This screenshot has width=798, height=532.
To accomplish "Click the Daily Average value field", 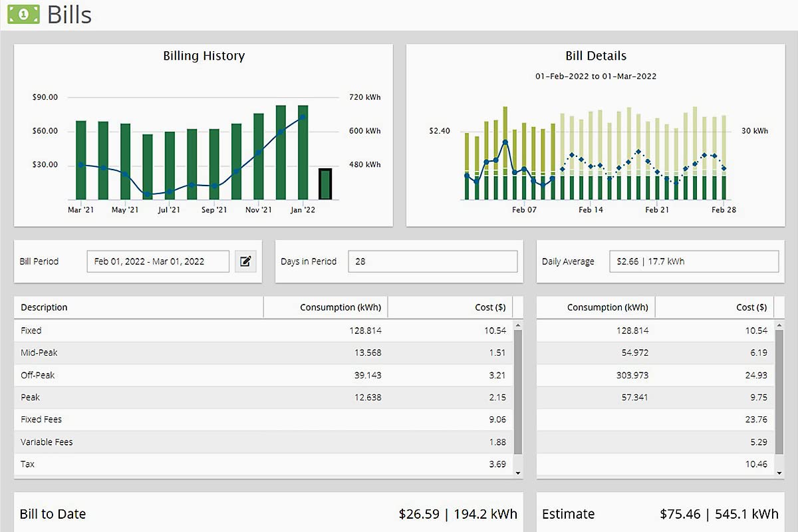I will (x=694, y=261).
